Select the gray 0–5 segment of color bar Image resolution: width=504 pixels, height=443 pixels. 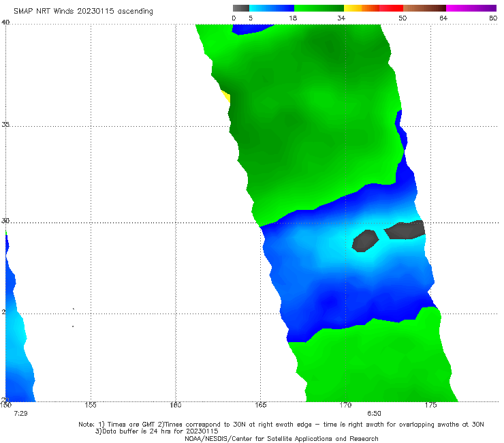(241, 8)
